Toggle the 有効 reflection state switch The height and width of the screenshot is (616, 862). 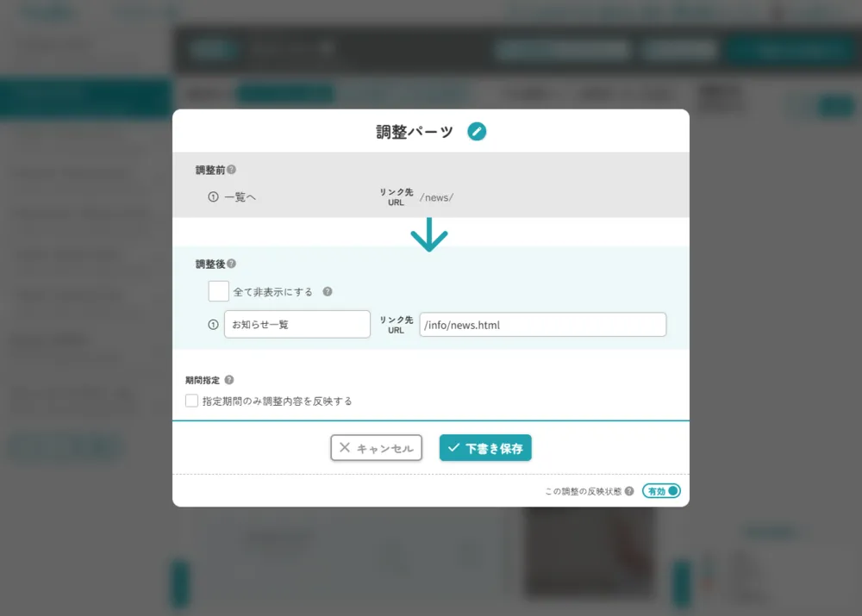(x=661, y=491)
